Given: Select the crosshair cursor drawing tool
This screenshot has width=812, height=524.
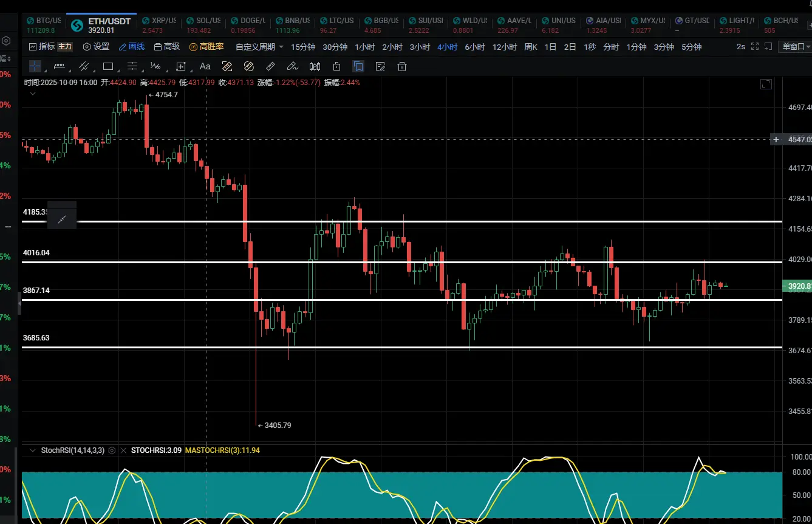Looking at the screenshot, I should pyautogui.click(x=35, y=66).
